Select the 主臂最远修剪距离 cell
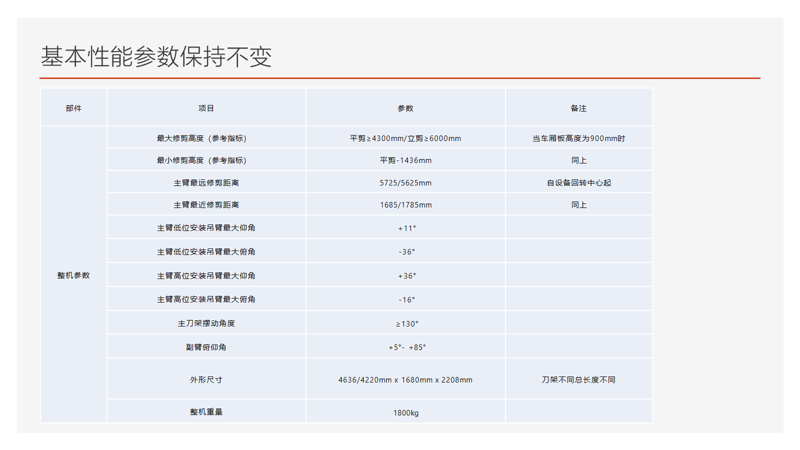The height and width of the screenshot is (450, 800). click(206, 183)
